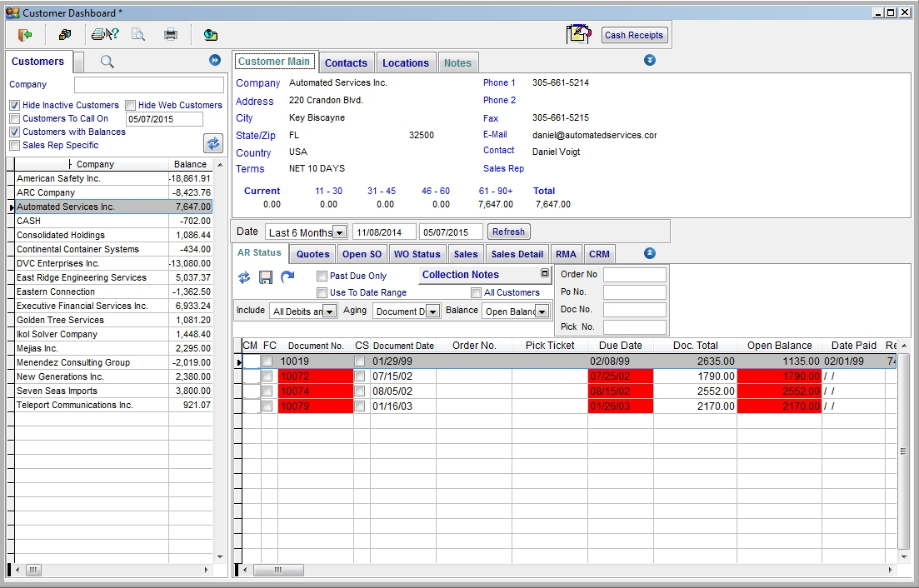
Task: Click the Cash Receipts button
Action: click(634, 35)
